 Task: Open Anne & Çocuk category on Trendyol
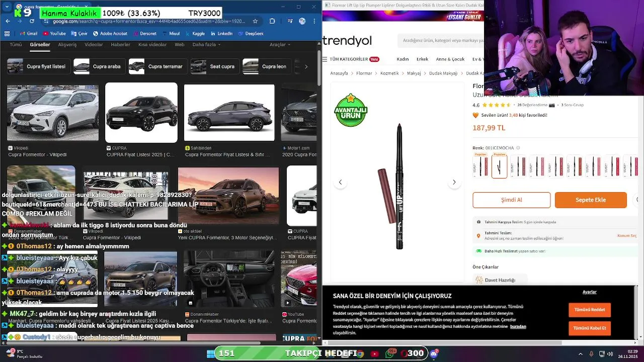450,59
